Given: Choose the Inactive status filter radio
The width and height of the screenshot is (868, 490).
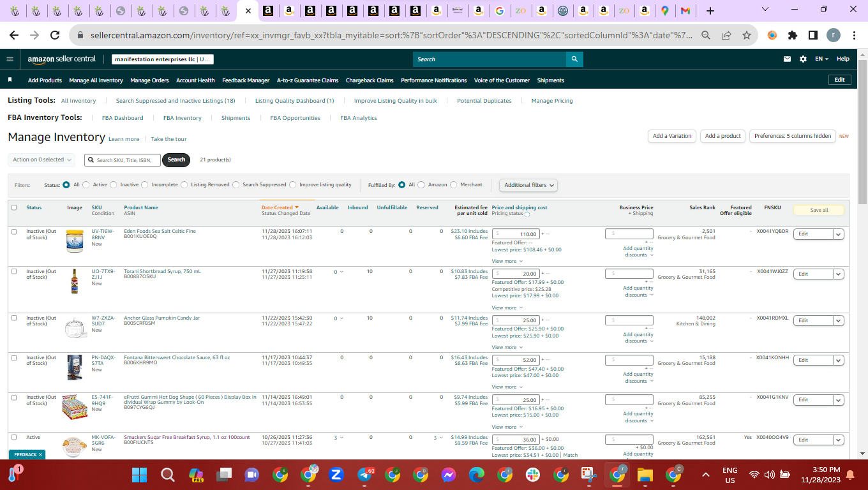Looking at the screenshot, I should [114, 185].
